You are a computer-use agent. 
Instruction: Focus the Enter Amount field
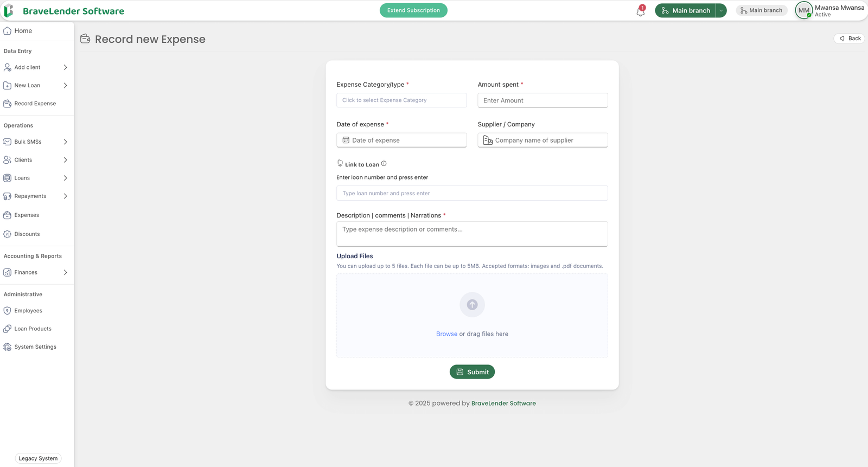pos(542,100)
